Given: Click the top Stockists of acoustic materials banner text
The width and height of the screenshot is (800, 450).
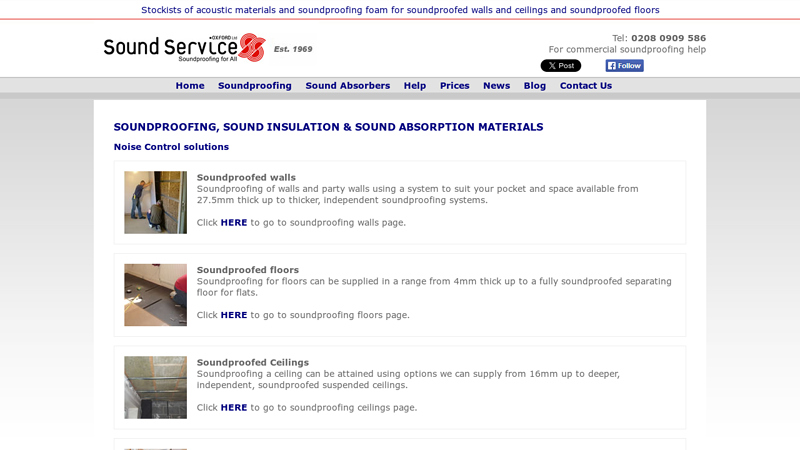Looking at the screenshot, I should tap(400, 10).
